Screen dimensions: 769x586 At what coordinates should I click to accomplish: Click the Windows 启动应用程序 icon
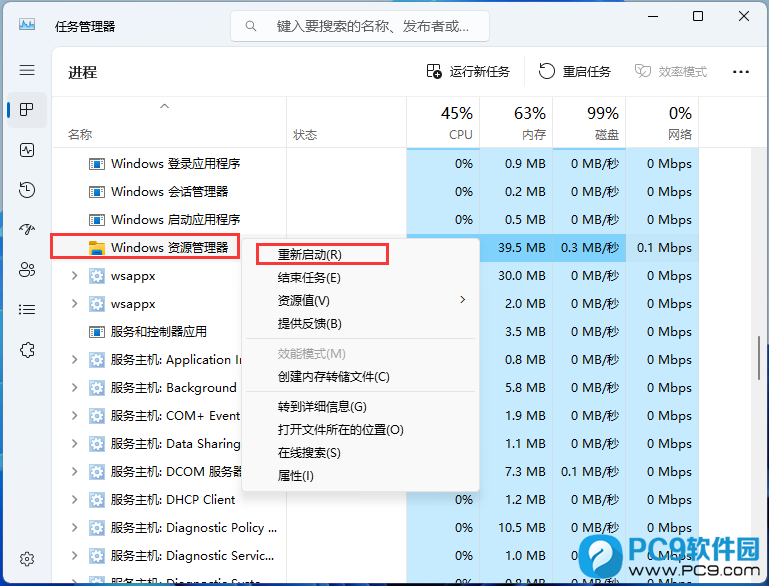97,220
